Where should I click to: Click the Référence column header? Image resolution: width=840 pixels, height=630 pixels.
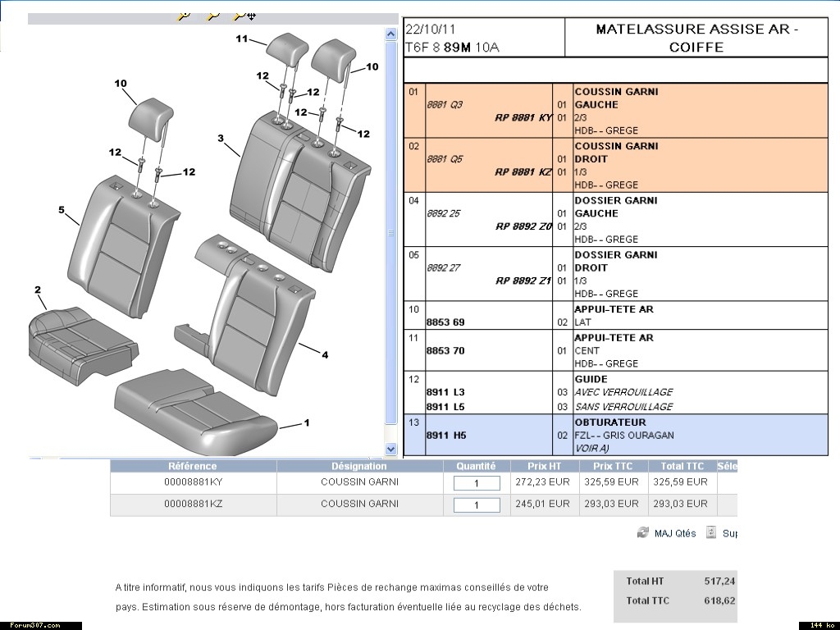point(193,466)
